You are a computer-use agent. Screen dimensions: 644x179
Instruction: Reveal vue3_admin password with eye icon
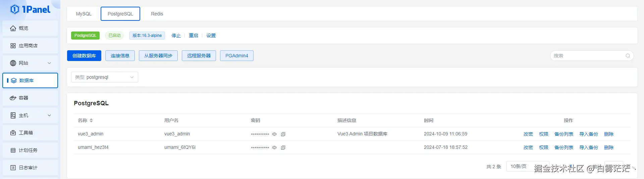coord(274,134)
